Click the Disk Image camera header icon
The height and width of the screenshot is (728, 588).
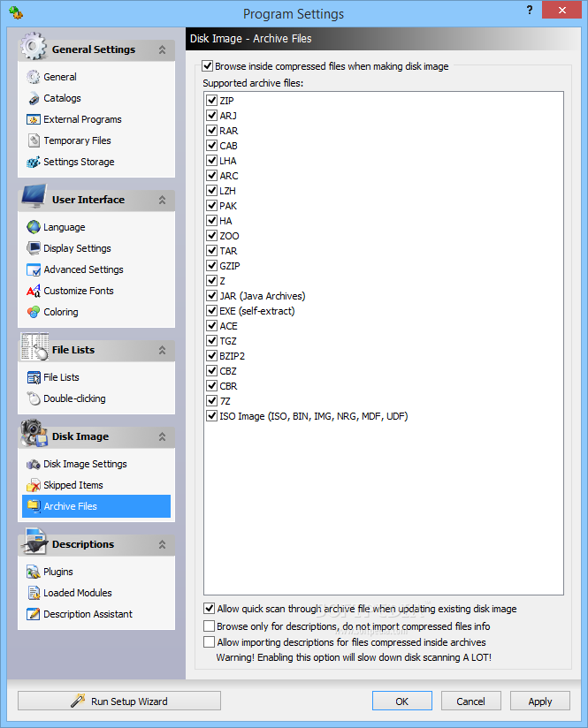[x=34, y=434]
